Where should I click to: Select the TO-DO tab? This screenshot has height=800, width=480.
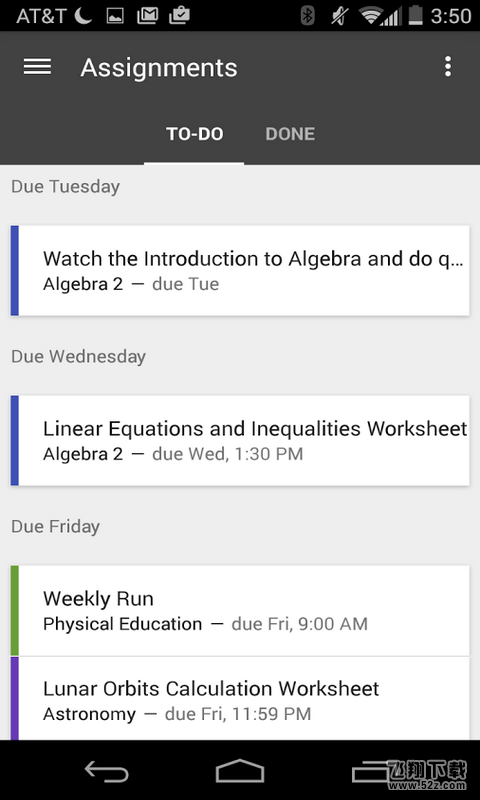pos(194,134)
